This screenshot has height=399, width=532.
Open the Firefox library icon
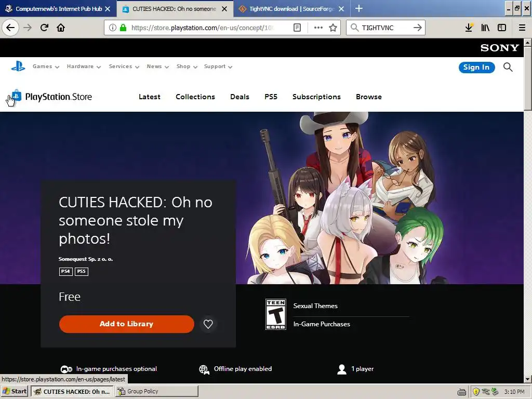click(x=485, y=28)
